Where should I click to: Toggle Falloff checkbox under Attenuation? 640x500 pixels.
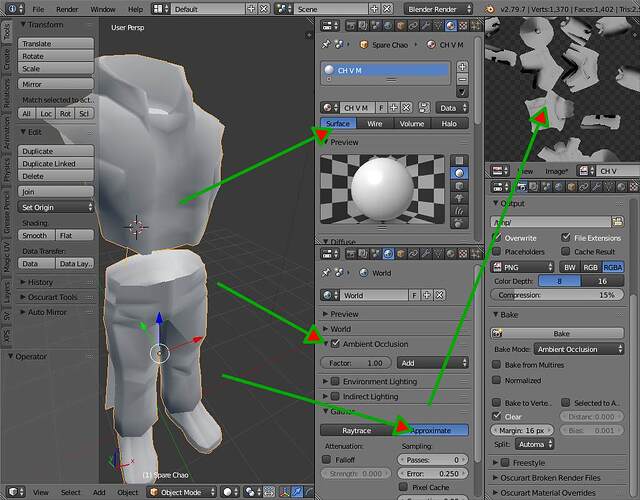(327, 460)
